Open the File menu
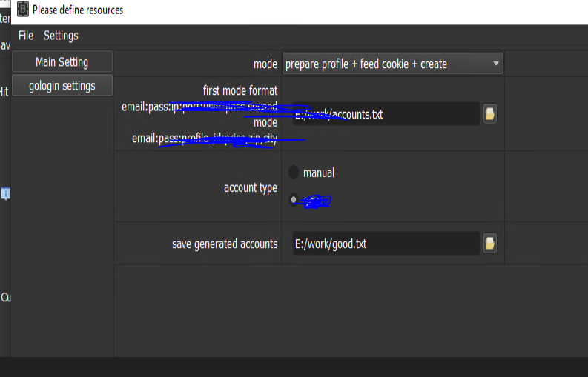This screenshot has width=588, height=377. [26, 36]
